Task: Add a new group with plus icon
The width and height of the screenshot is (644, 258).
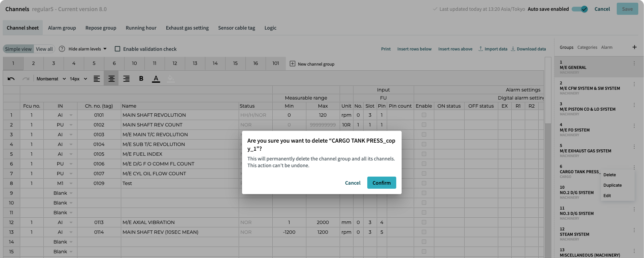Action: [635, 47]
